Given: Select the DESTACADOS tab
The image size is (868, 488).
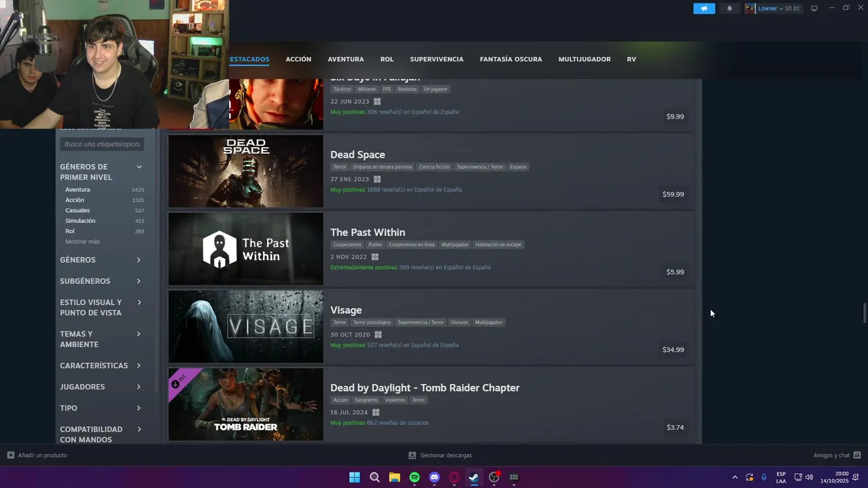Looking at the screenshot, I should [x=250, y=59].
